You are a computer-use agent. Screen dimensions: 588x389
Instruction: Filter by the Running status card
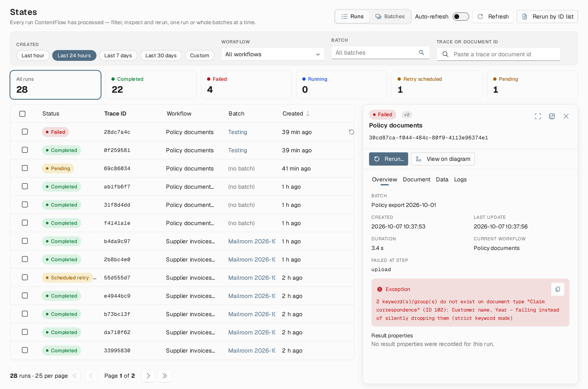click(x=342, y=85)
